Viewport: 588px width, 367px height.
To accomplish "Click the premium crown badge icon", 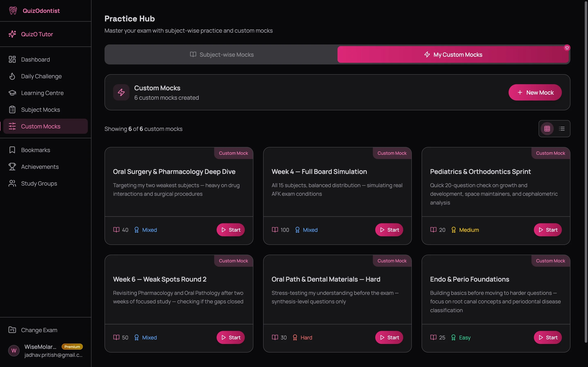I will (567, 48).
